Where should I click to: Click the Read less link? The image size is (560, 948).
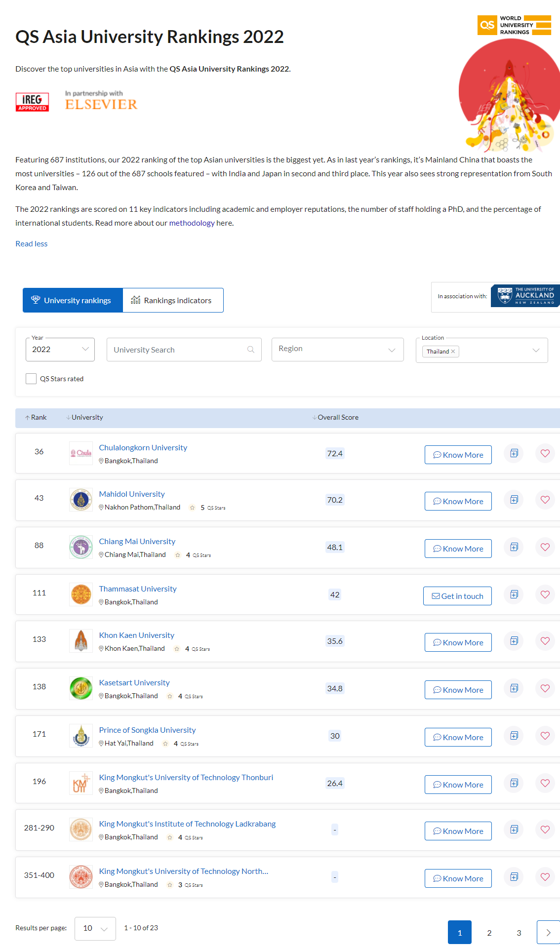click(x=32, y=243)
